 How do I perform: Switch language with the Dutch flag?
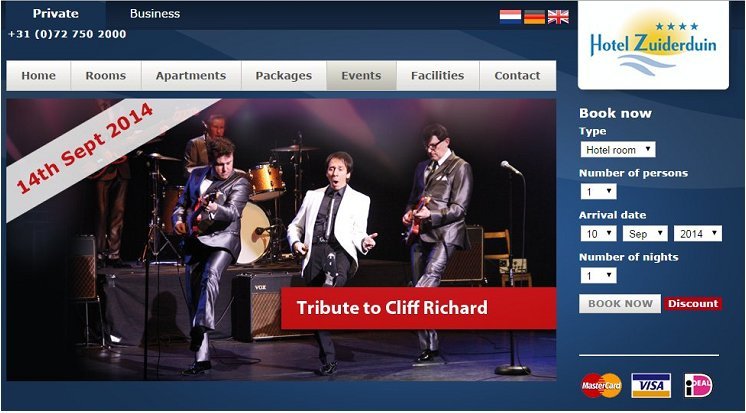click(x=510, y=17)
